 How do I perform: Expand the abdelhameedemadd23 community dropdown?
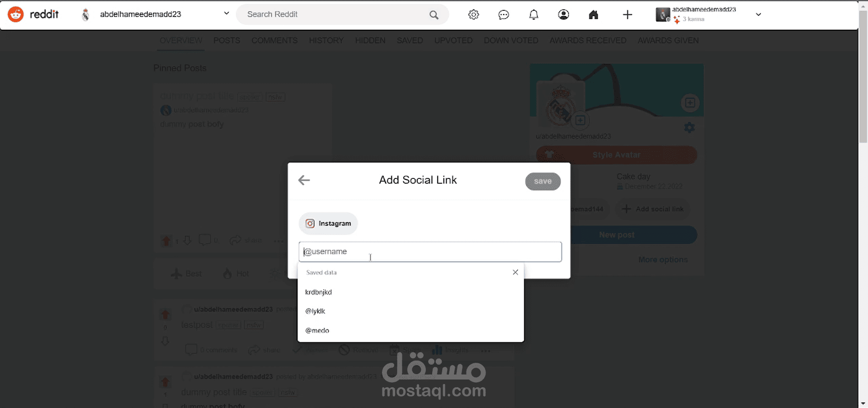point(226,14)
